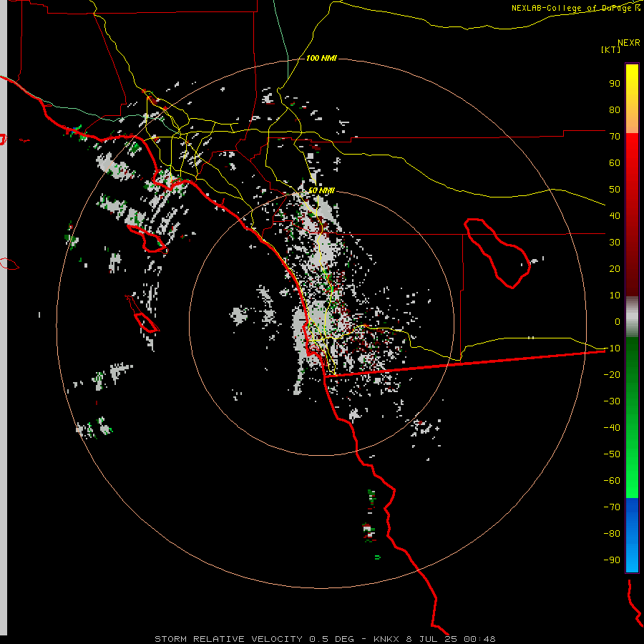Image resolution: width=644 pixels, height=644 pixels.
Task: Click the positive 70 scale value
Action: (615, 137)
